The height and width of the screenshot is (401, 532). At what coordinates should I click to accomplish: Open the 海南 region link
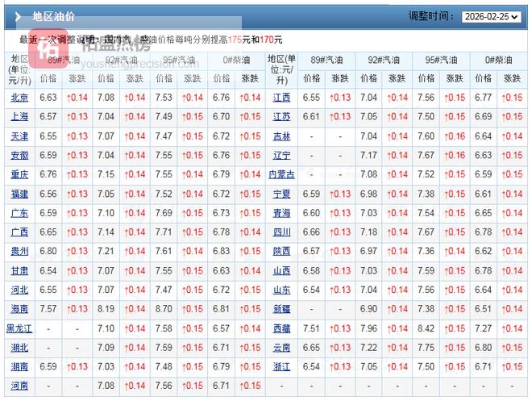(19, 310)
